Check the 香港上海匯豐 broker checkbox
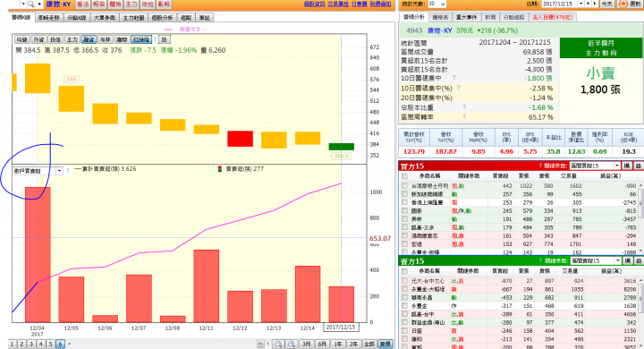The width and height of the screenshot is (644, 349). pos(404,202)
